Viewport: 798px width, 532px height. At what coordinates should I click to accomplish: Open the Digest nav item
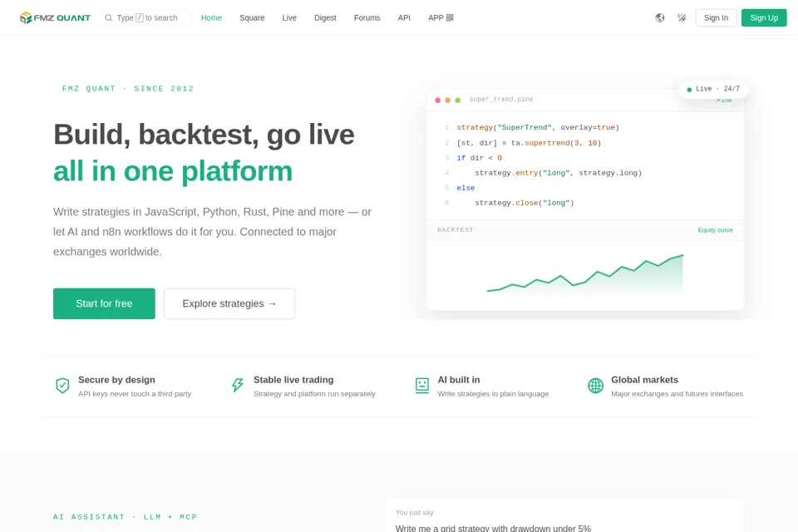[x=325, y=17]
